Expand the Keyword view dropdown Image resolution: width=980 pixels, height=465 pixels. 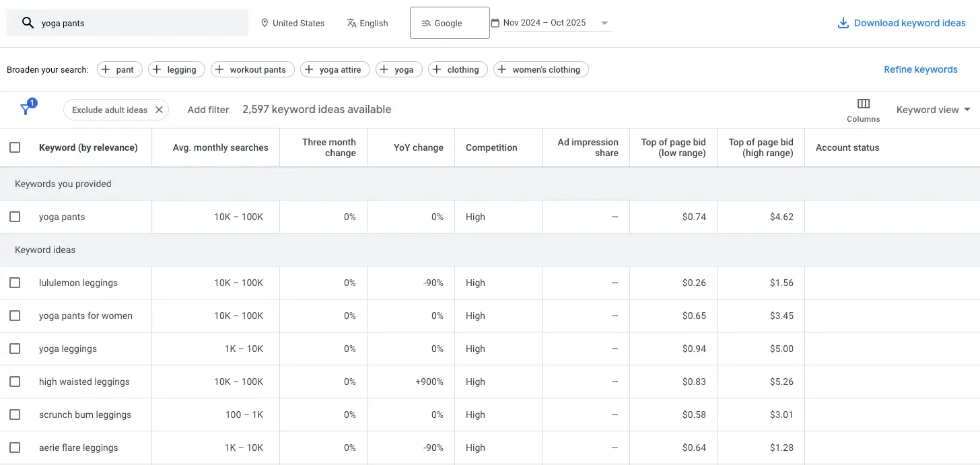click(933, 110)
